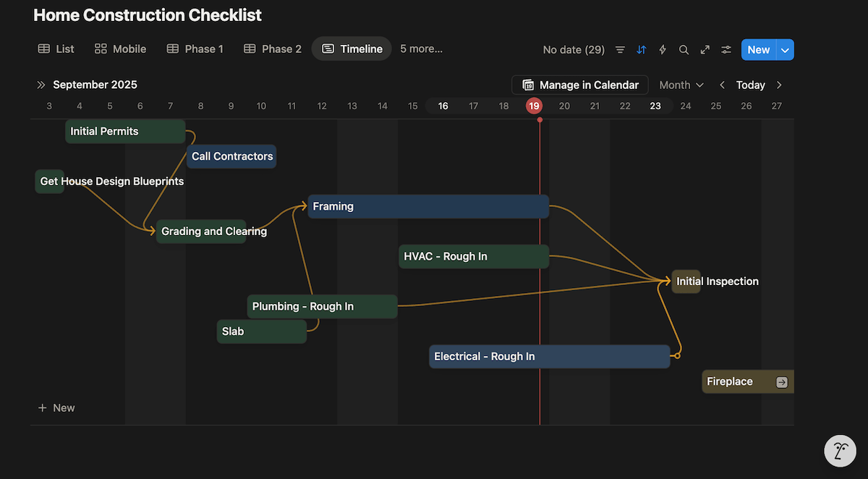Image resolution: width=868 pixels, height=479 pixels.
Task: Open automations via the lightning bolt icon
Action: tap(662, 49)
